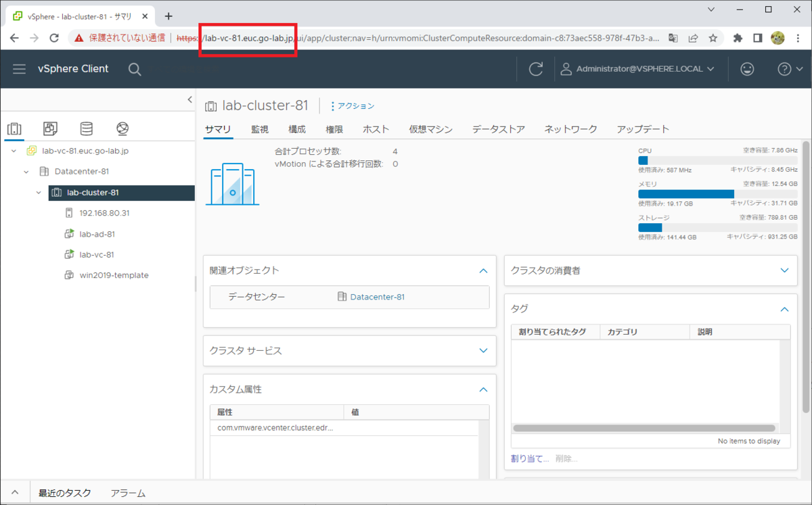Click the CPU usage bar
The width and height of the screenshot is (812, 505).
717,160
